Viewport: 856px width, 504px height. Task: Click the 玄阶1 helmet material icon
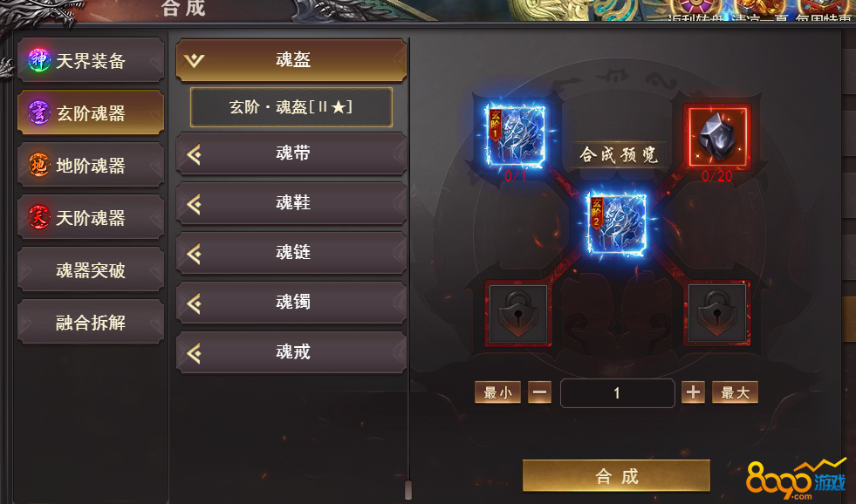click(516, 135)
